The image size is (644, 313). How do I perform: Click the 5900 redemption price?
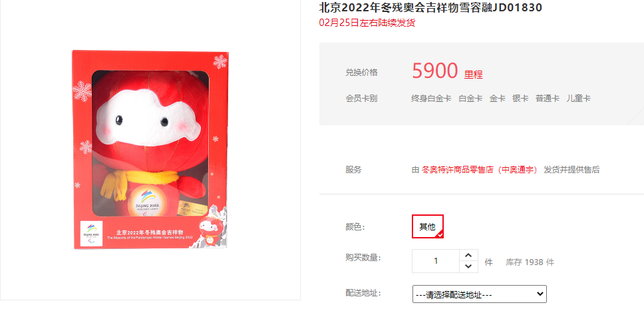[435, 71]
